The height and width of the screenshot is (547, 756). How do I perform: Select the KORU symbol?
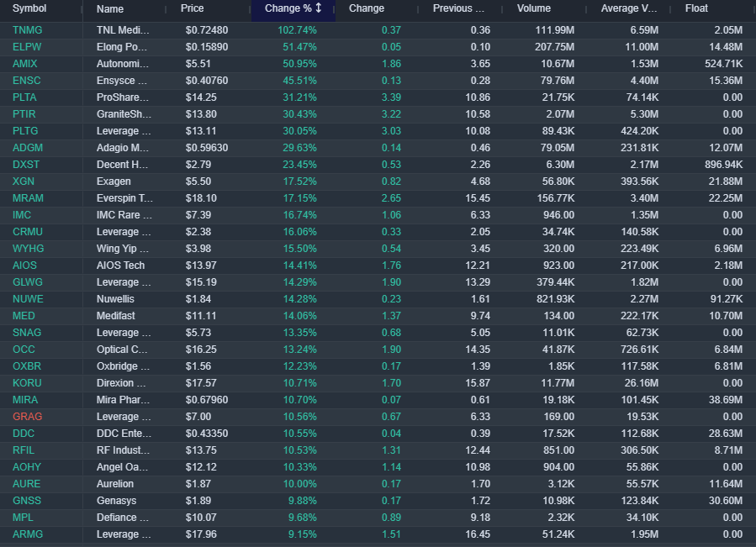click(27, 384)
